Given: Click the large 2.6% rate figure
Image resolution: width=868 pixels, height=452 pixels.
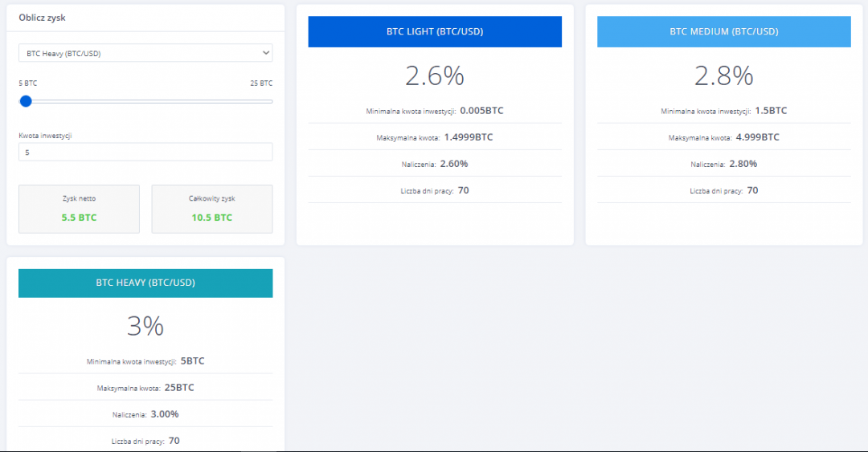Looking at the screenshot, I should coord(435,75).
